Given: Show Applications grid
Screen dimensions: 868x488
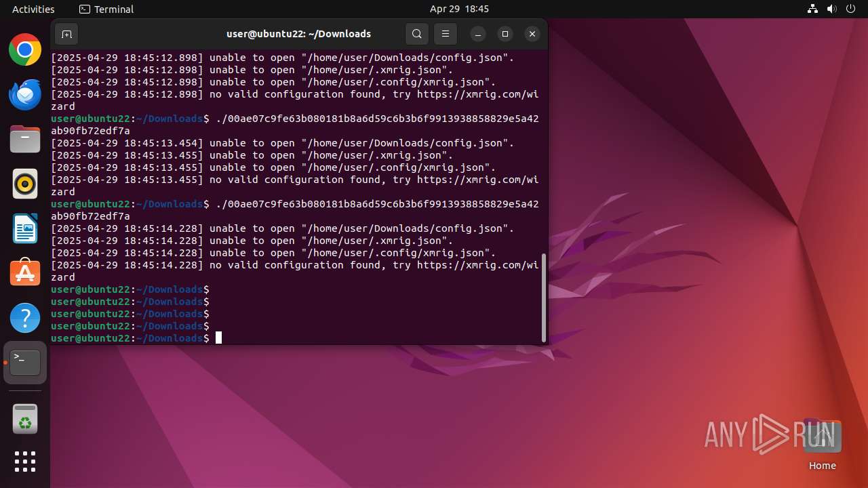Looking at the screenshot, I should click(25, 462).
